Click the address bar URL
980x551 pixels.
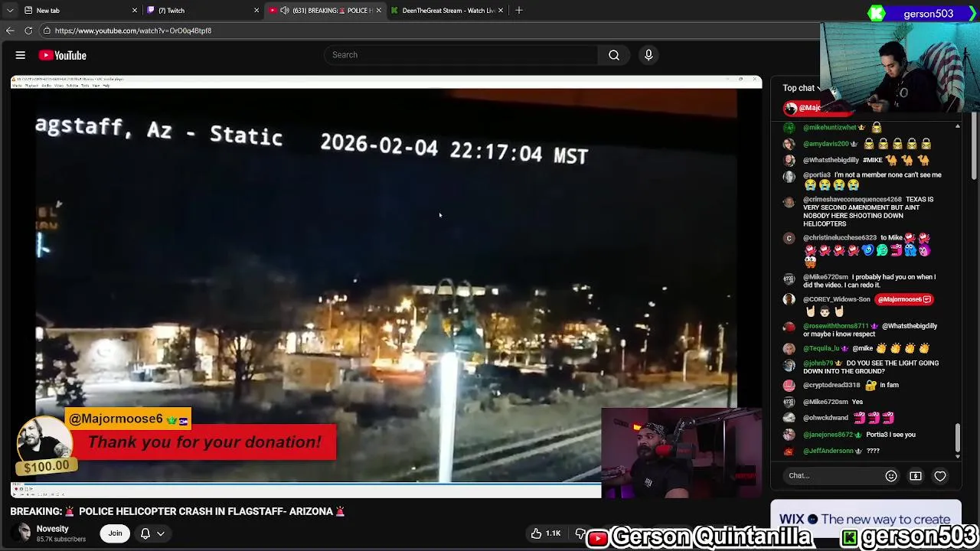[x=133, y=31]
